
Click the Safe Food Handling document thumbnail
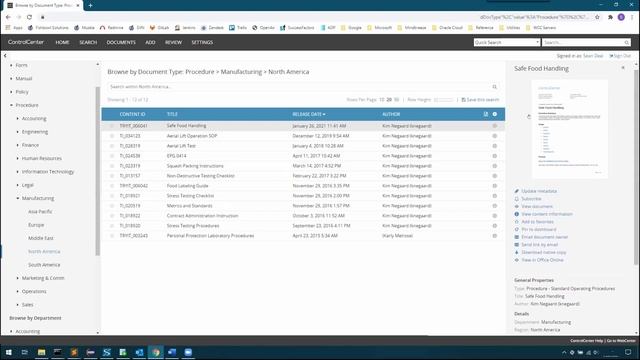pos(569,129)
